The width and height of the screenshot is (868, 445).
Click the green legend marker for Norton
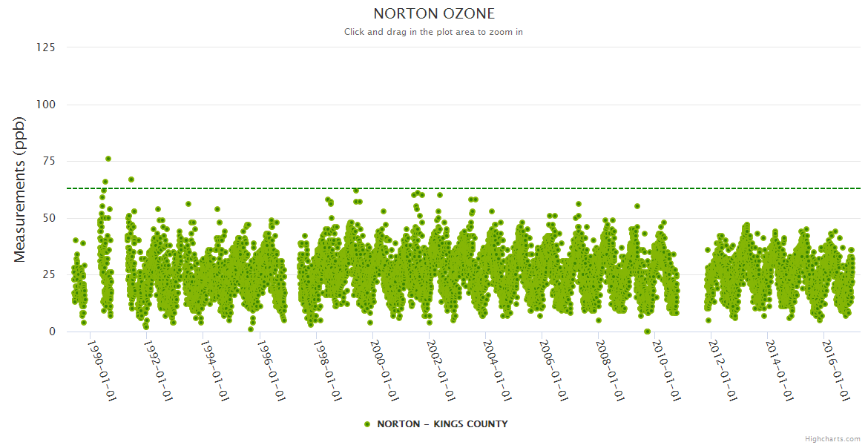pos(367,424)
